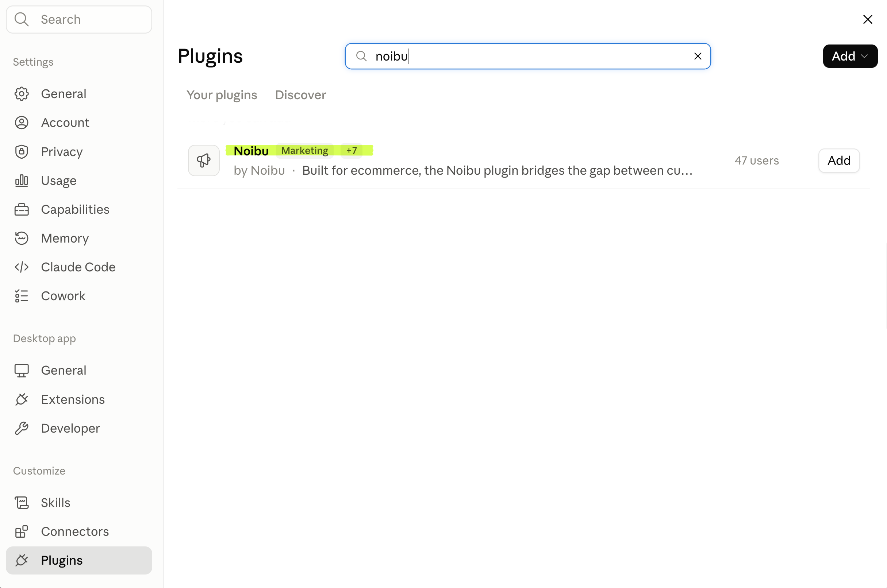Screen dimensions: 887x588
Task: Click the Developer wrench icon
Action: click(x=22, y=428)
